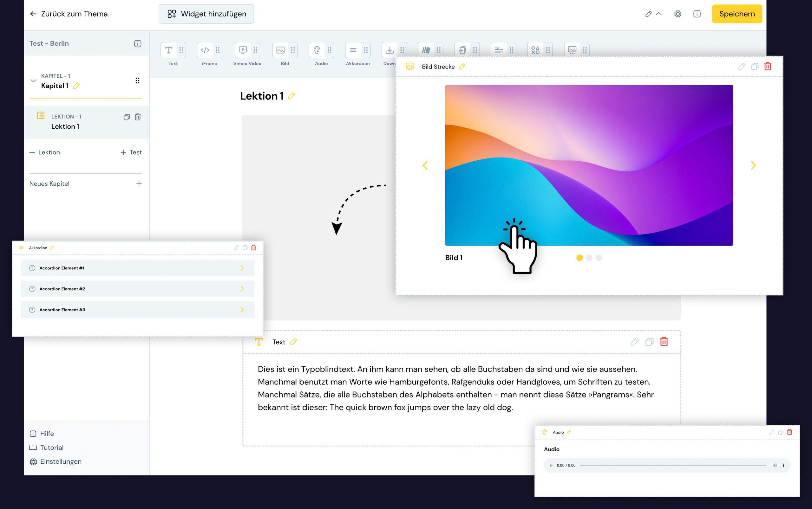This screenshot has width=812, height=509.
Task: Delete the Bild Strecke widget via red trash
Action: (x=768, y=66)
